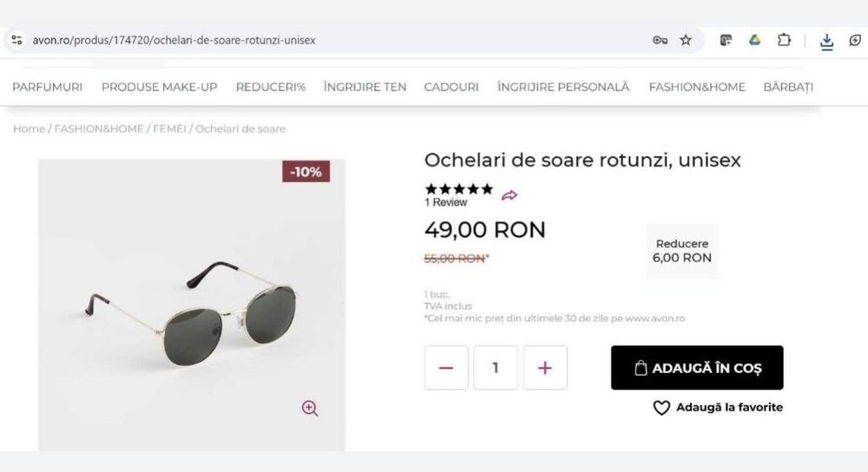The width and height of the screenshot is (868, 472).
Task: Open the FASHION&HOME menu
Action: point(697,87)
